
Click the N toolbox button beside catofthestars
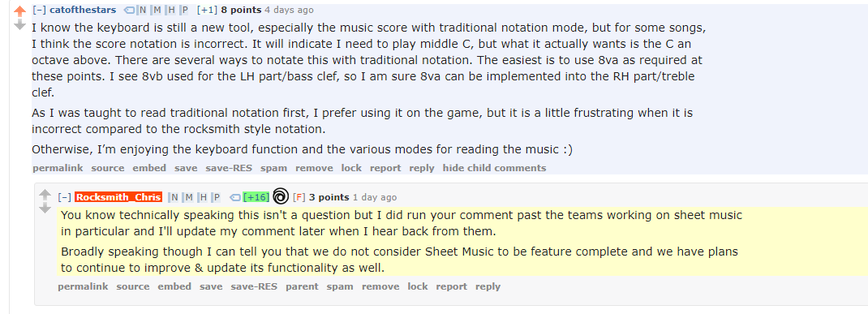tap(143, 10)
